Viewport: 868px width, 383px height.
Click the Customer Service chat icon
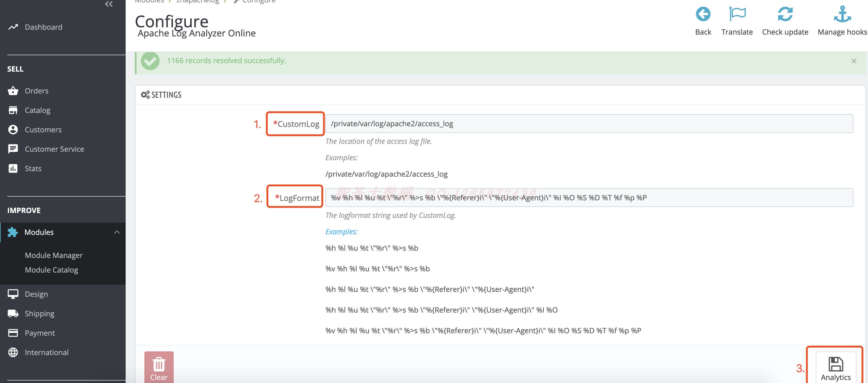(x=13, y=149)
